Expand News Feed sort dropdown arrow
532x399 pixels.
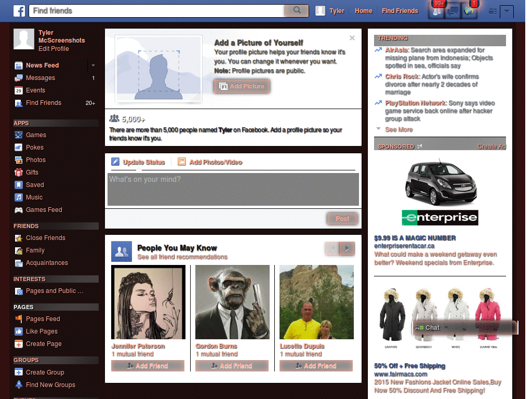click(93, 65)
